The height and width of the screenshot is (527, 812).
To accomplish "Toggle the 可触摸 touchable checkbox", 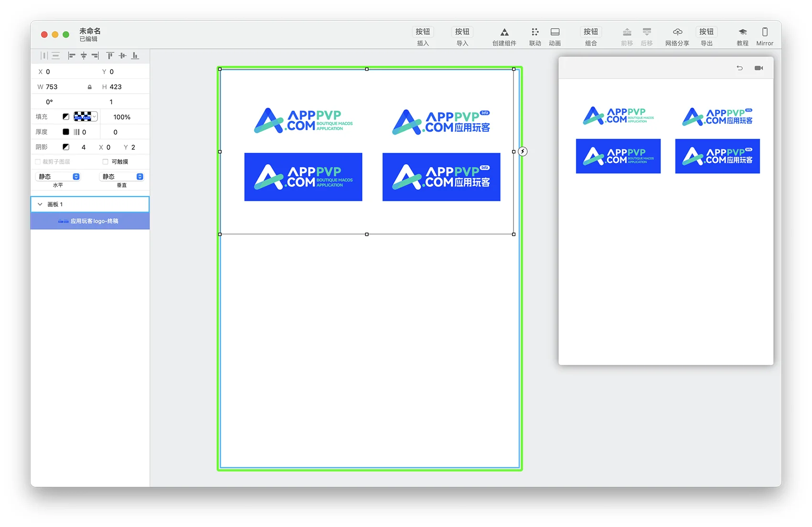I will click(x=106, y=162).
